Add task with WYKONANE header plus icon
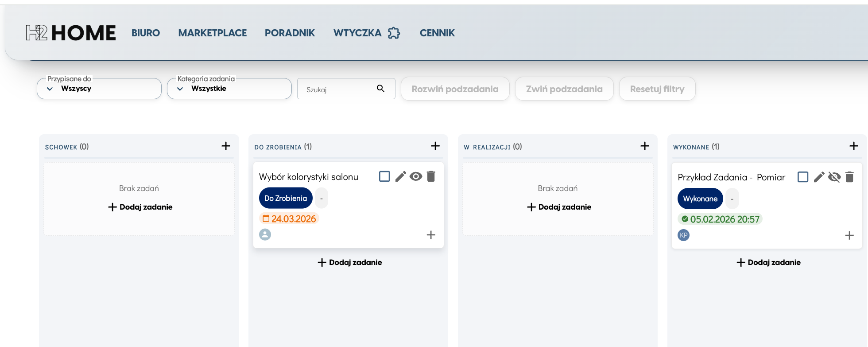 [854, 146]
